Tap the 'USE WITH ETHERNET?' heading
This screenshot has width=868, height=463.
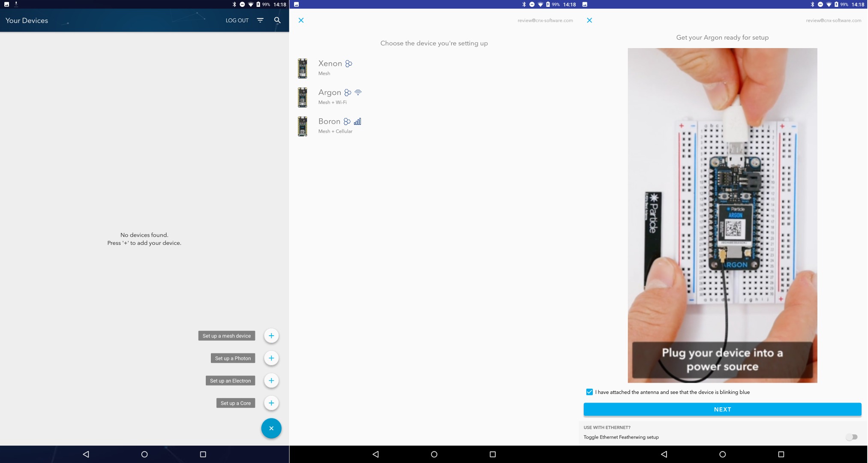[x=607, y=427]
